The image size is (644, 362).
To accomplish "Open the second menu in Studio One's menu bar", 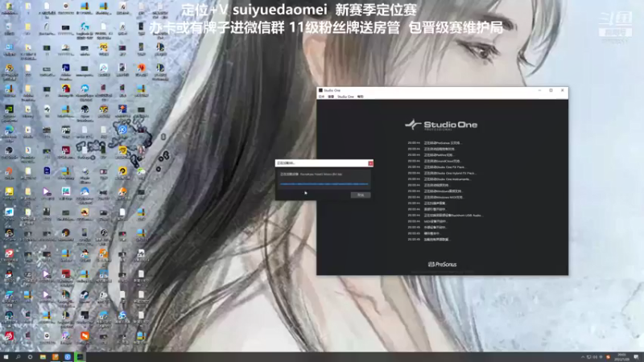I will click(x=331, y=97).
